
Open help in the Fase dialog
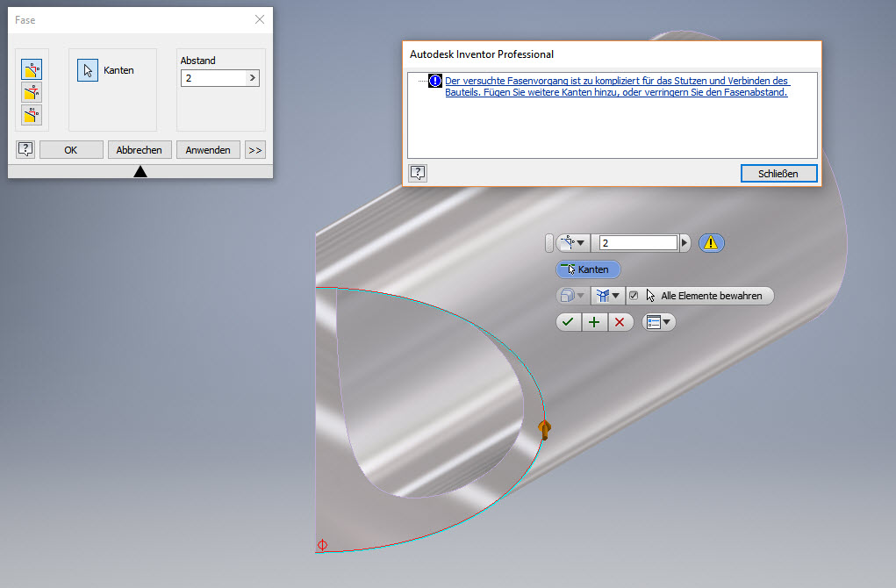click(25, 150)
